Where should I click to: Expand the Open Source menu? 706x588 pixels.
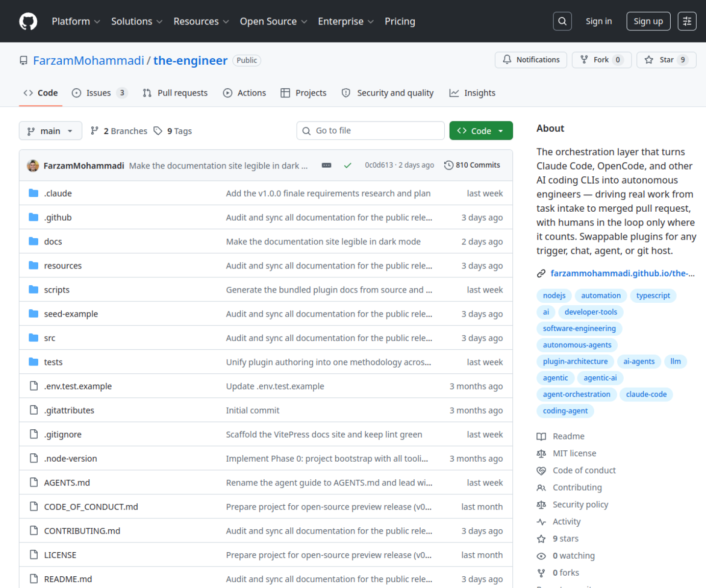[x=274, y=21]
